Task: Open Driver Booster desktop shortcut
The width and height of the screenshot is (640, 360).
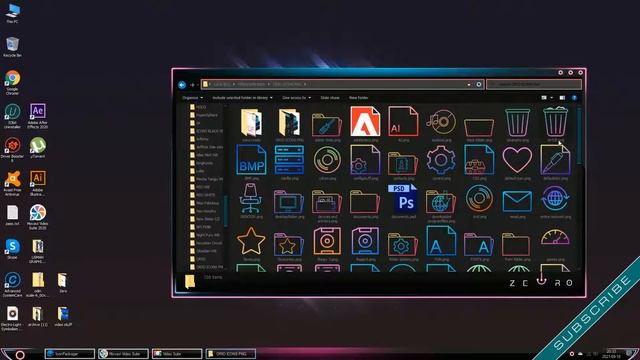Action: pos(12,150)
